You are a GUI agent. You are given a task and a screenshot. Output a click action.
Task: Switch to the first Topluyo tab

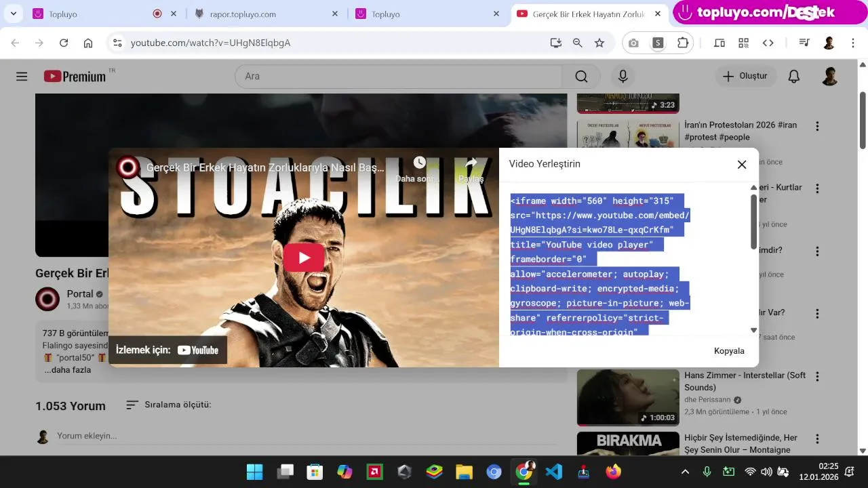click(95, 14)
